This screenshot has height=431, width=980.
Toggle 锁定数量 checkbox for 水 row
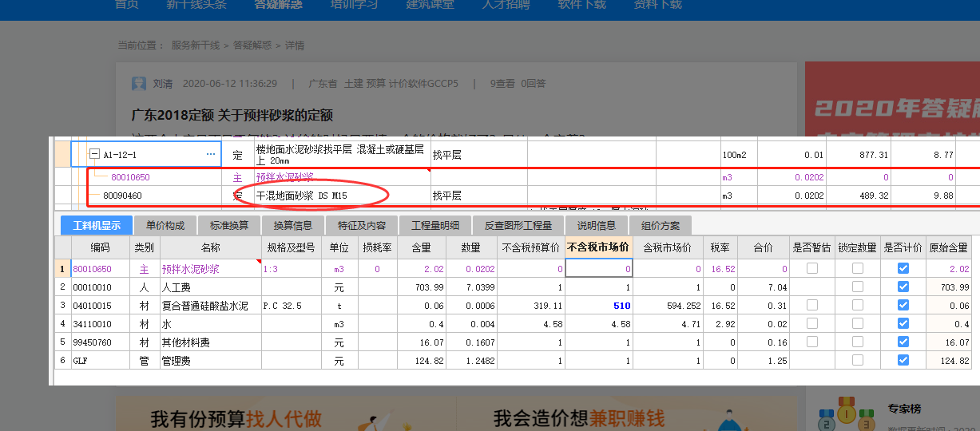pos(858,324)
